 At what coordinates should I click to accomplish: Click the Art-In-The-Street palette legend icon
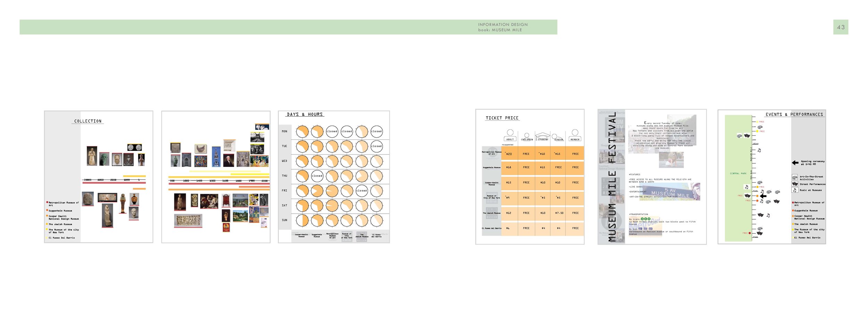(794, 177)
